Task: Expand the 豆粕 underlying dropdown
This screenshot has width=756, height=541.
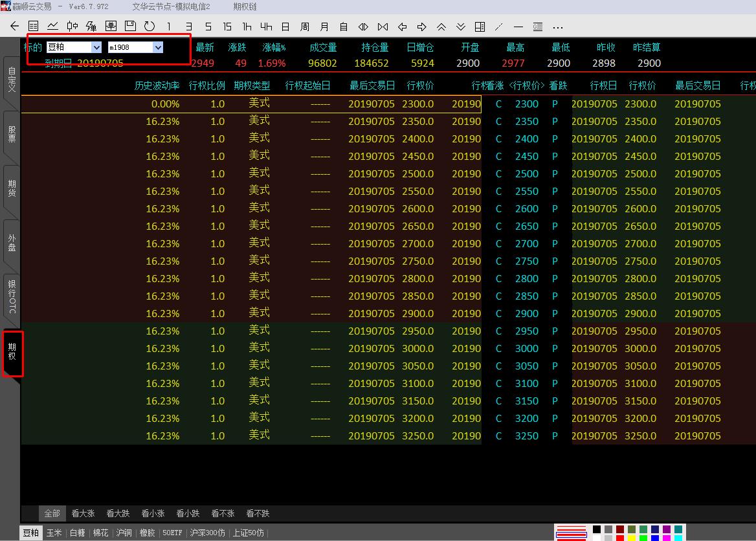Action: click(96, 47)
